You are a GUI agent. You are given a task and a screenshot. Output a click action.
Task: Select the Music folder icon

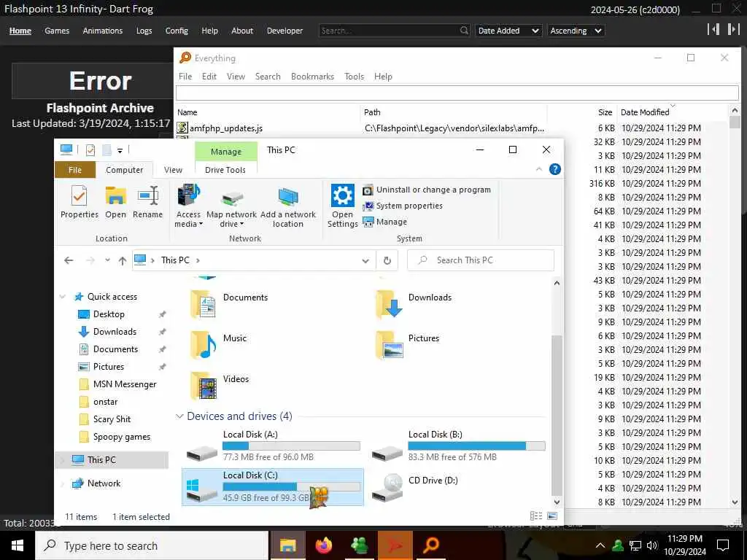pos(203,345)
